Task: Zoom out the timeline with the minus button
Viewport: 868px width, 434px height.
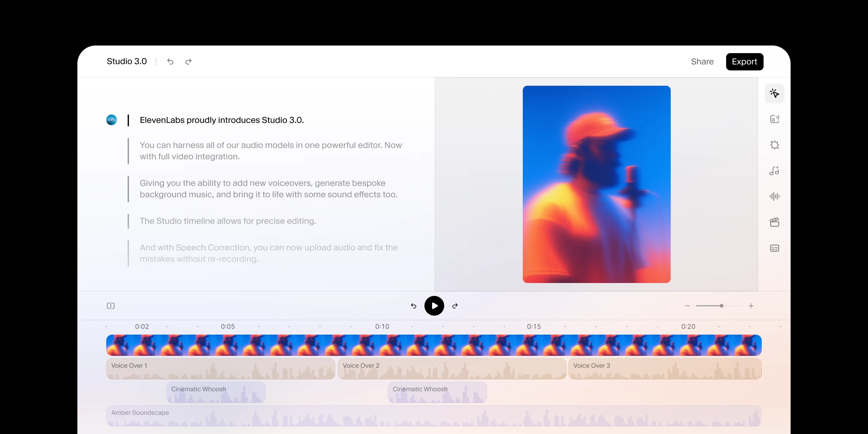Action: click(x=687, y=306)
